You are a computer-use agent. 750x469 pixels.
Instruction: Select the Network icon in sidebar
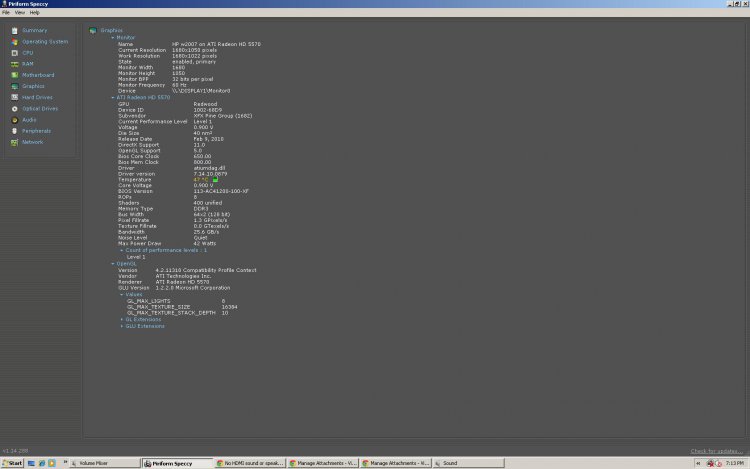pos(14,142)
